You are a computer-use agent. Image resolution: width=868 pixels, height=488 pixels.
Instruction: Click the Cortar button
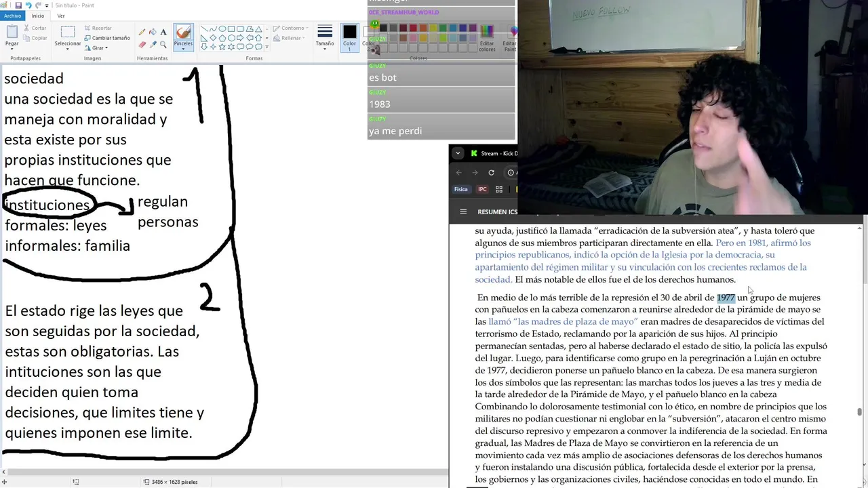click(35, 28)
